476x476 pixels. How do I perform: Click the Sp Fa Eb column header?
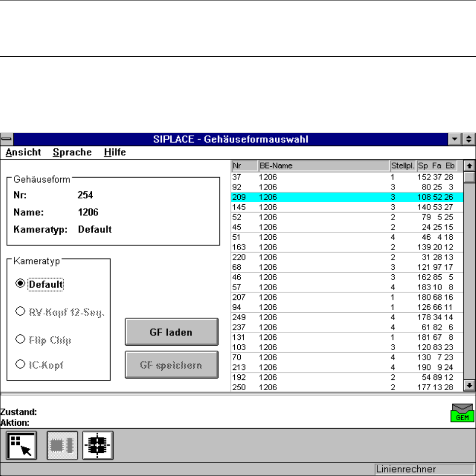click(x=437, y=166)
